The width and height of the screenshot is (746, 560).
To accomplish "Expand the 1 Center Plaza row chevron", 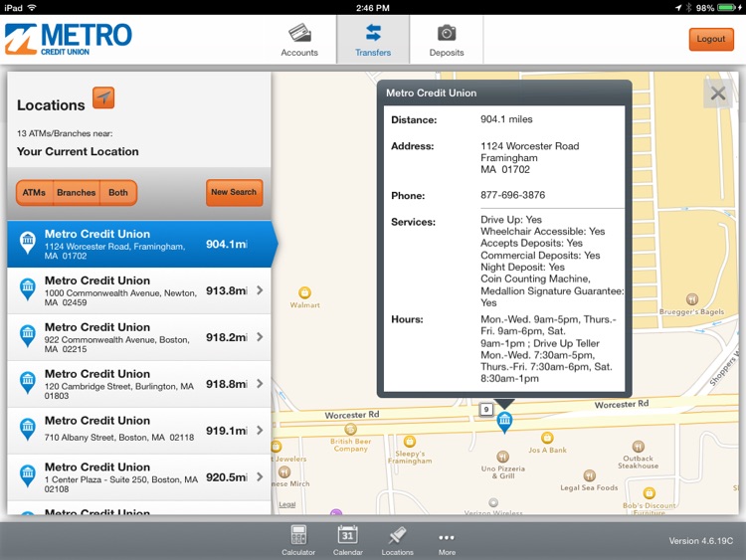I will (260, 476).
